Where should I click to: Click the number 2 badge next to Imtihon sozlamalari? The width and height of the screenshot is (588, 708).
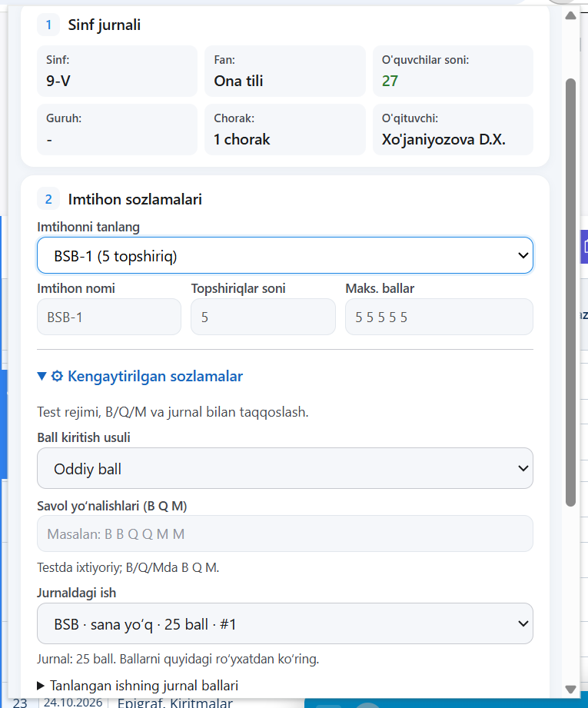tap(48, 199)
